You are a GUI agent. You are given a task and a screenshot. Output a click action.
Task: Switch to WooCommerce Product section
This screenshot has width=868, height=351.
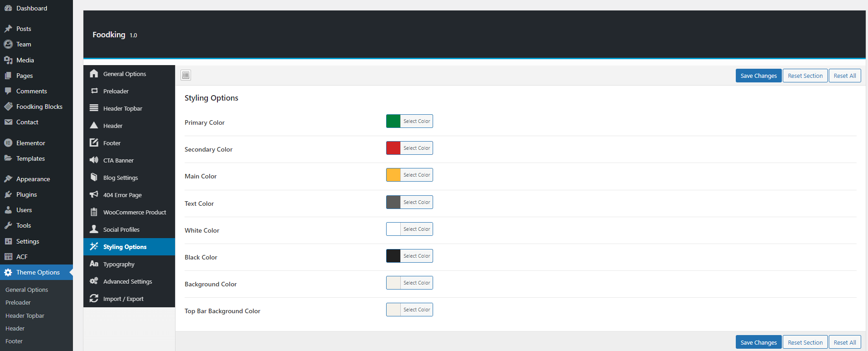coord(134,213)
